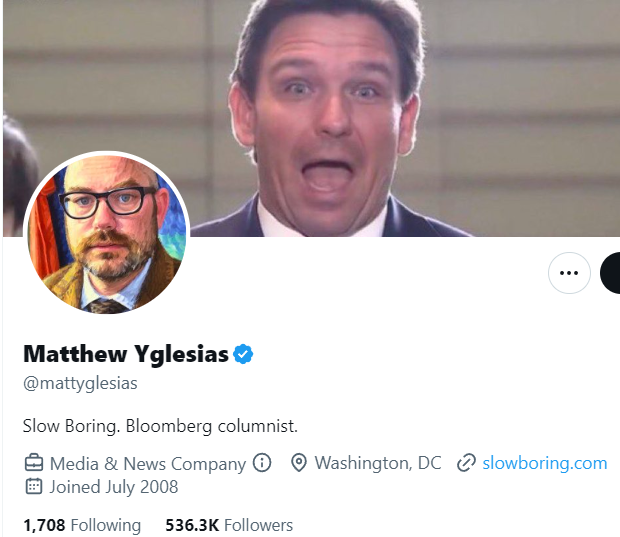View the 1,708 Following list

tap(82, 525)
